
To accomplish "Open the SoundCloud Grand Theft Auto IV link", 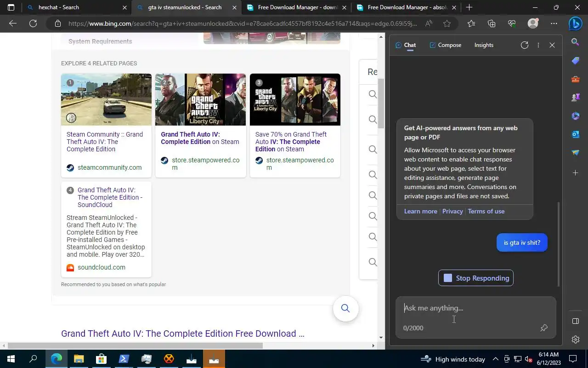I will pos(110,197).
